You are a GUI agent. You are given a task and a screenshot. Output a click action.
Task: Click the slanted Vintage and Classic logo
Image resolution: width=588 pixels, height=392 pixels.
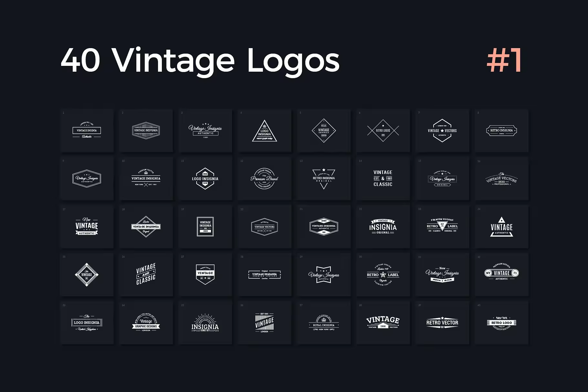(146, 274)
